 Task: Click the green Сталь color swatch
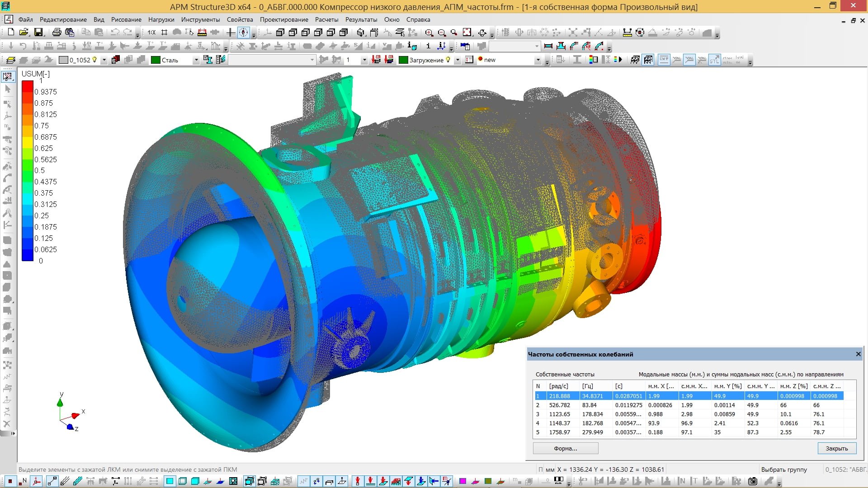(x=156, y=60)
